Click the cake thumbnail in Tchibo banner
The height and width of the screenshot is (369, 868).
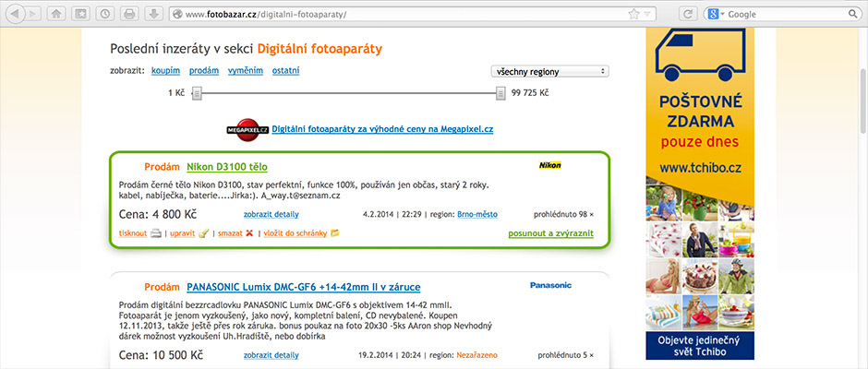(x=700, y=276)
